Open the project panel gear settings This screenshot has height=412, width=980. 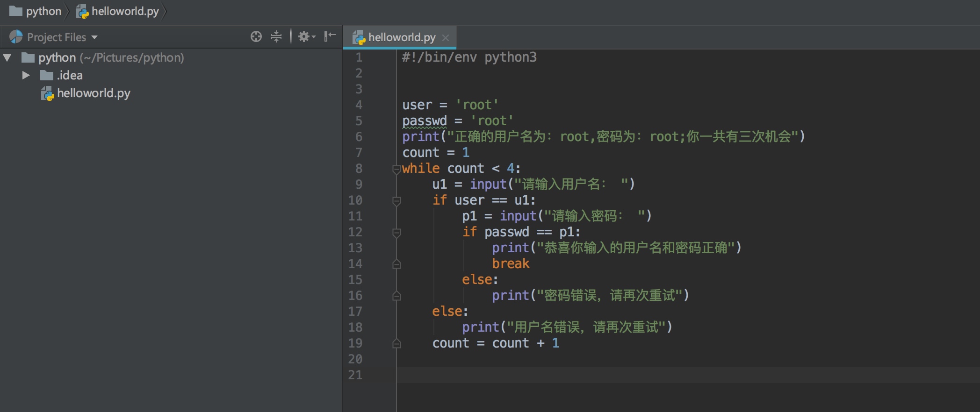tap(307, 36)
